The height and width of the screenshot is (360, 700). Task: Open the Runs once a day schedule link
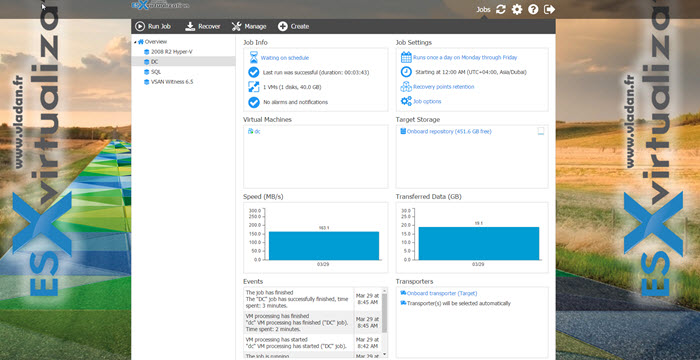(x=465, y=57)
